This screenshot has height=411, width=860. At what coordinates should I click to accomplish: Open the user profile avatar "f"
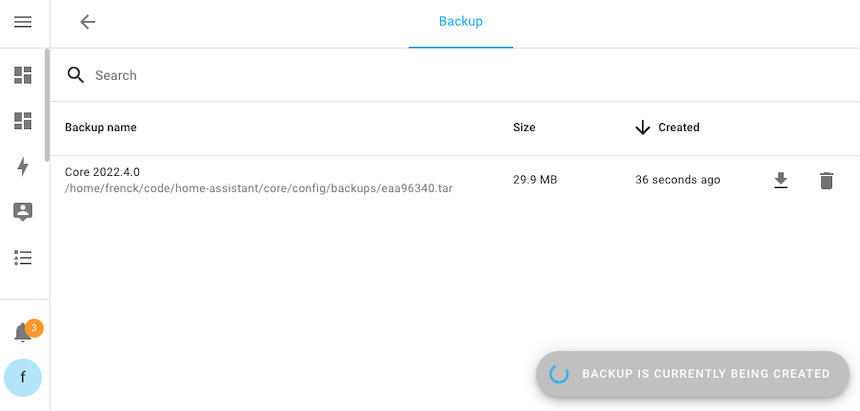[x=23, y=378]
